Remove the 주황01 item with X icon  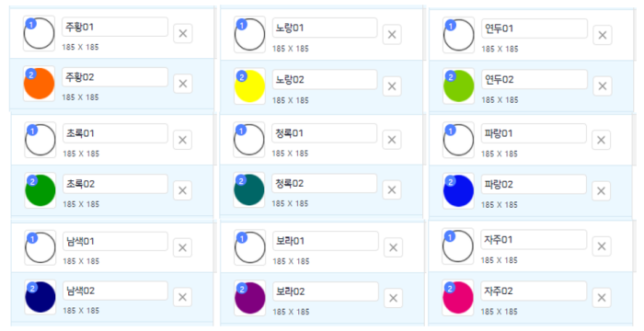(x=183, y=33)
